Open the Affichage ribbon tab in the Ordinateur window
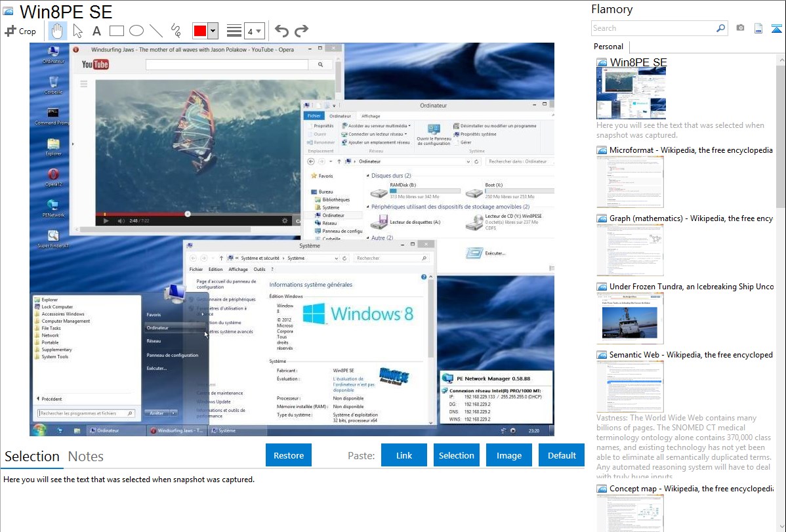 click(x=371, y=116)
